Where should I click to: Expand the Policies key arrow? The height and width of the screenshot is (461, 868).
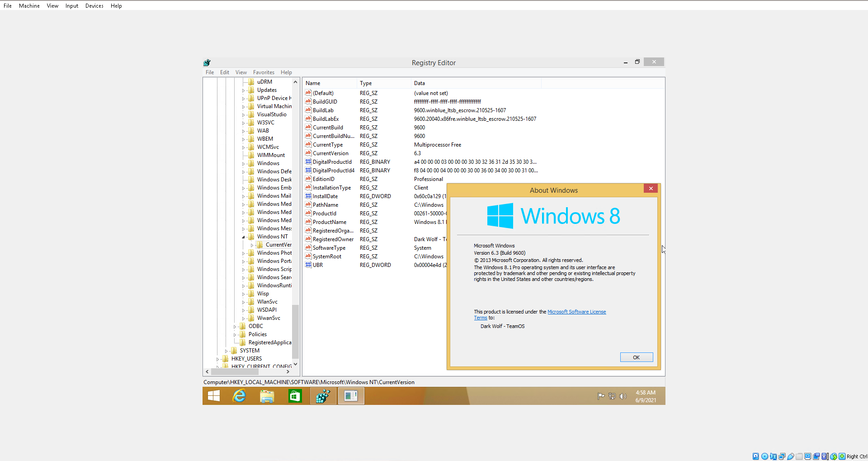(x=235, y=334)
